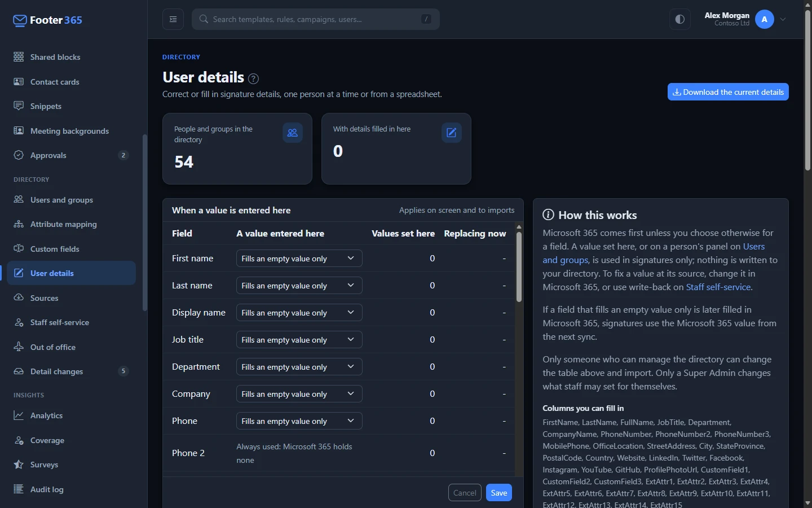Navigate to Analytics page
The height and width of the screenshot is (508, 812).
(71, 415)
